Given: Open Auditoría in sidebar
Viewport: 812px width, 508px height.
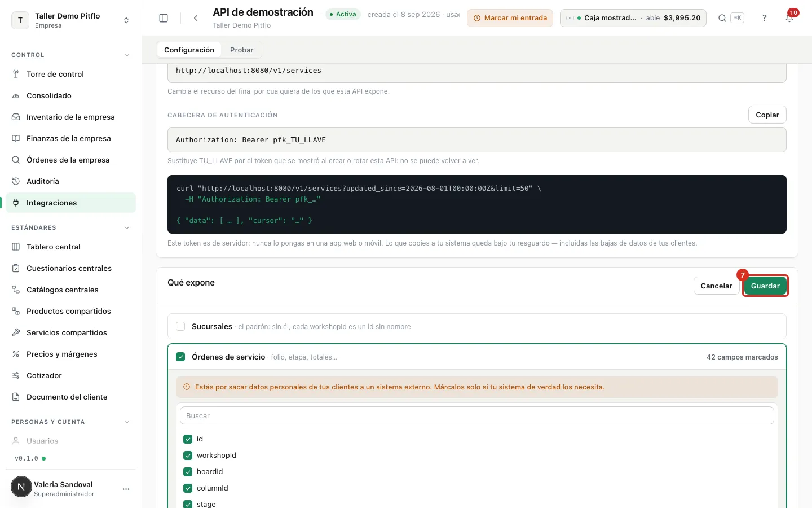Looking at the screenshot, I should pyautogui.click(x=70, y=181).
